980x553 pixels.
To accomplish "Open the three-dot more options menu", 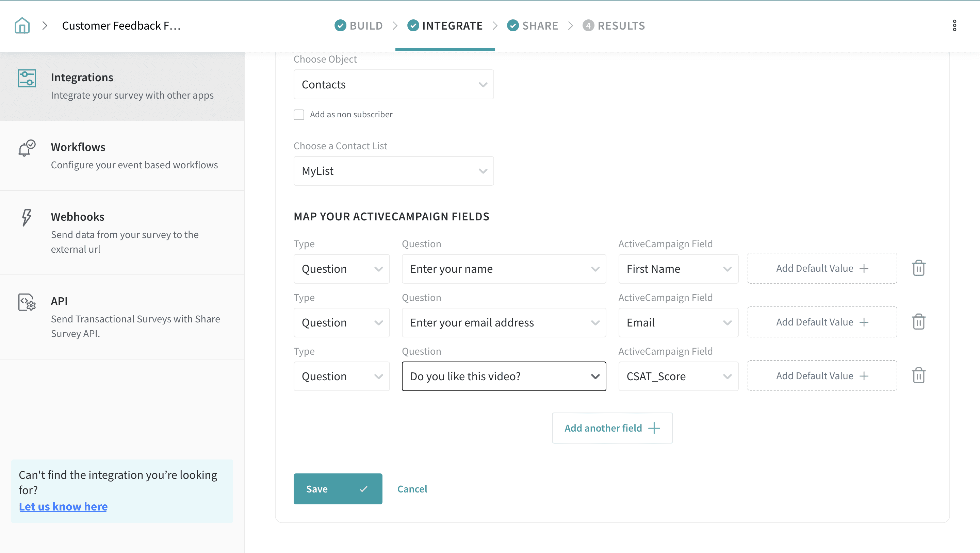I will 954,26.
